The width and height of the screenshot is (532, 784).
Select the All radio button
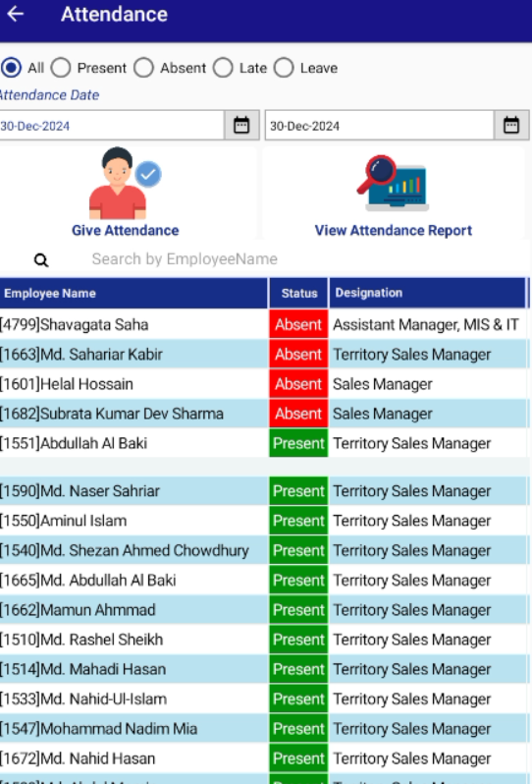click(11, 68)
